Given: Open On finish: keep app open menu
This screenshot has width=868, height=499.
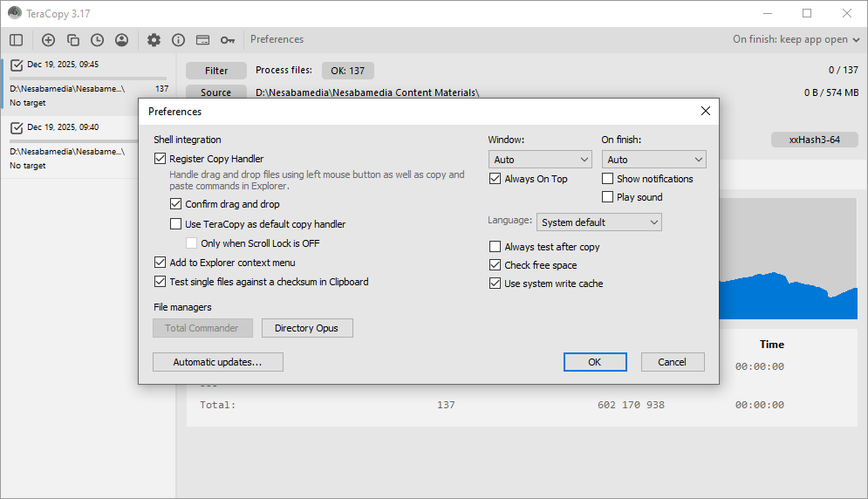Looking at the screenshot, I should 796,39.
